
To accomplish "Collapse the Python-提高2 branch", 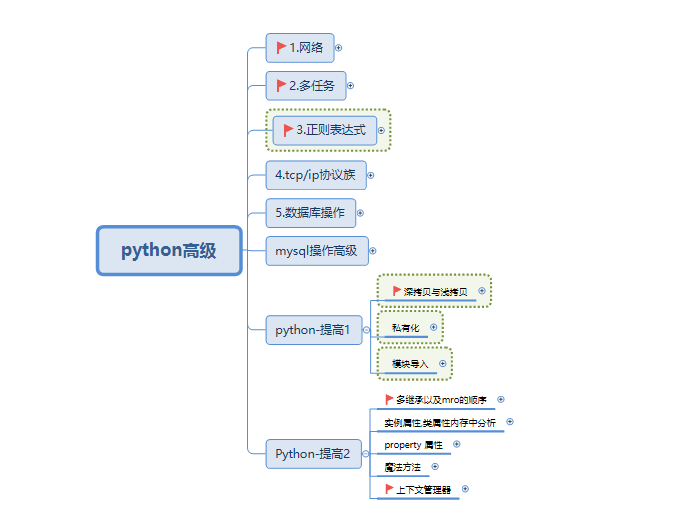I will pos(366,454).
